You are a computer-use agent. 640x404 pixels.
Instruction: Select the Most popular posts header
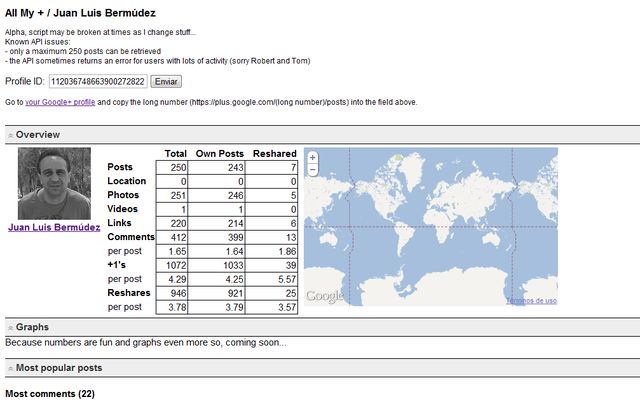coord(322,368)
